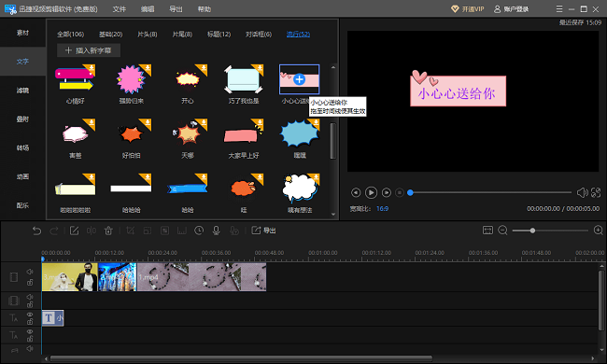Switch to 标题(12) tab
The height and width of the screenshot is (364, 607).
coord(219,34)
